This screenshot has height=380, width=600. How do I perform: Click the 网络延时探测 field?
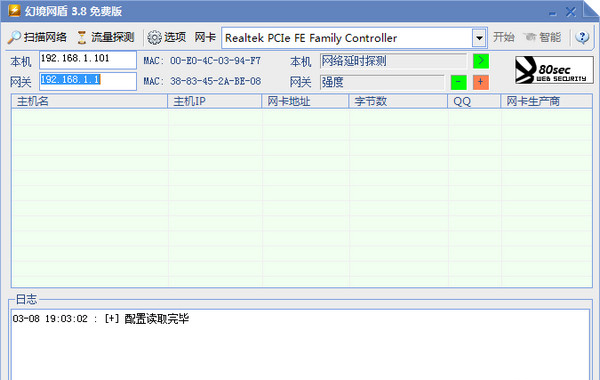(x=393, y=61)
